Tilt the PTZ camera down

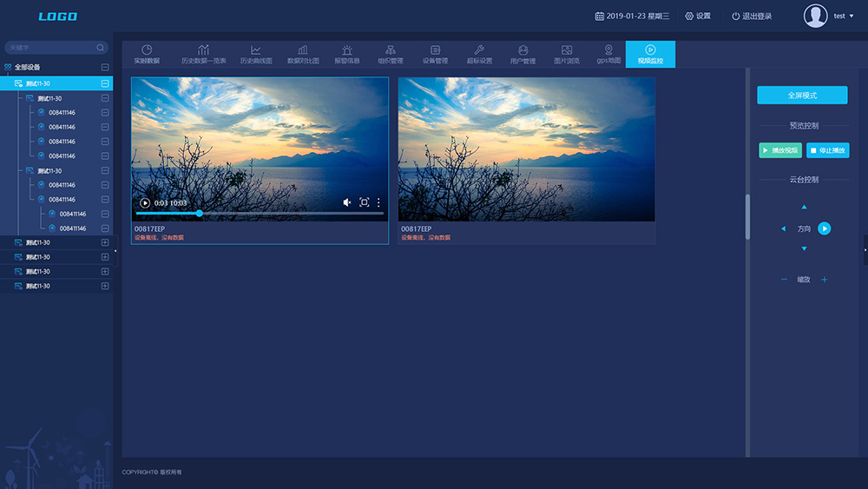804,249
